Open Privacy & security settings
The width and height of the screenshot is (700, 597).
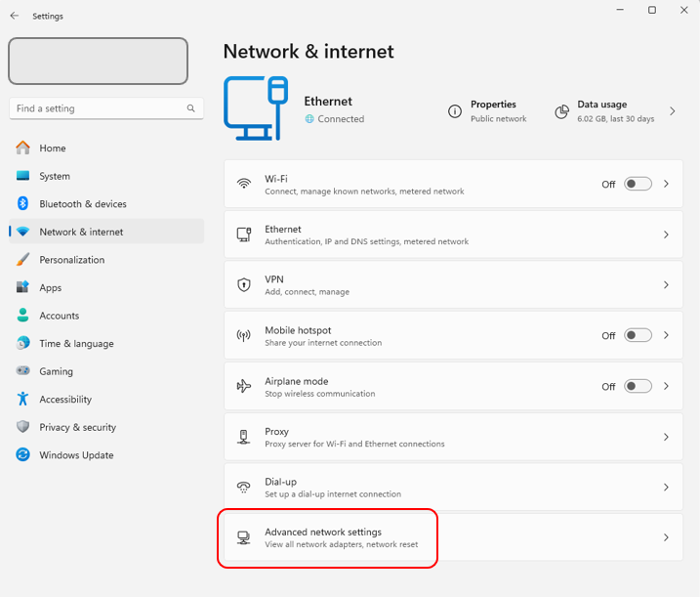[x=77, y=427]
